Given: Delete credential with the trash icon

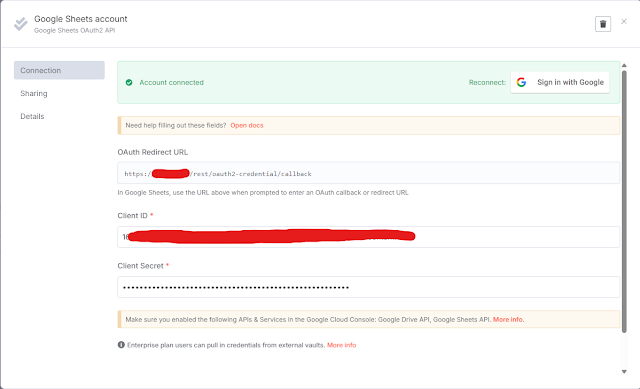Looking at the screenshot, I should 603,24.
